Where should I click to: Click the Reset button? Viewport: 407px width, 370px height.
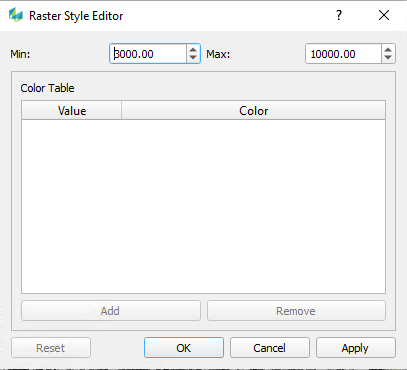[51, 348]
